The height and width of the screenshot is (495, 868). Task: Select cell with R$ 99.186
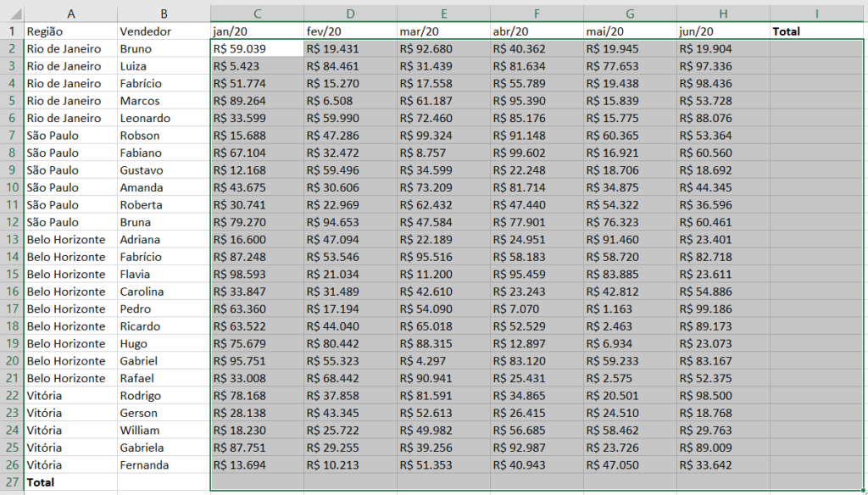pos(723,309)
